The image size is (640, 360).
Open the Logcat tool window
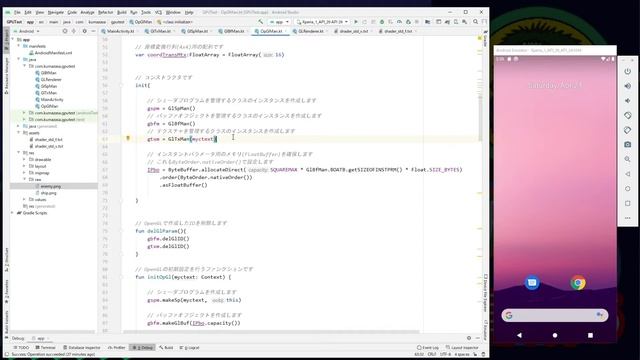189,348
